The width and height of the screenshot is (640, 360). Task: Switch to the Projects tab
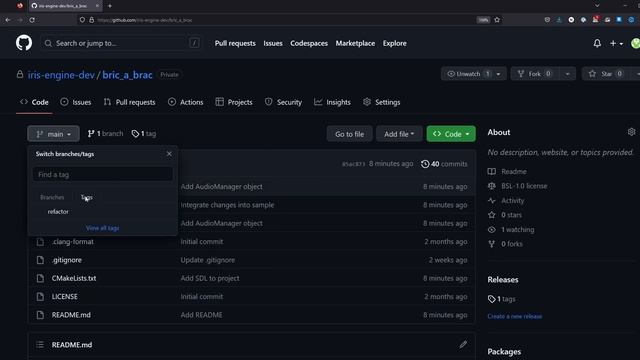[x=234, y=102]
